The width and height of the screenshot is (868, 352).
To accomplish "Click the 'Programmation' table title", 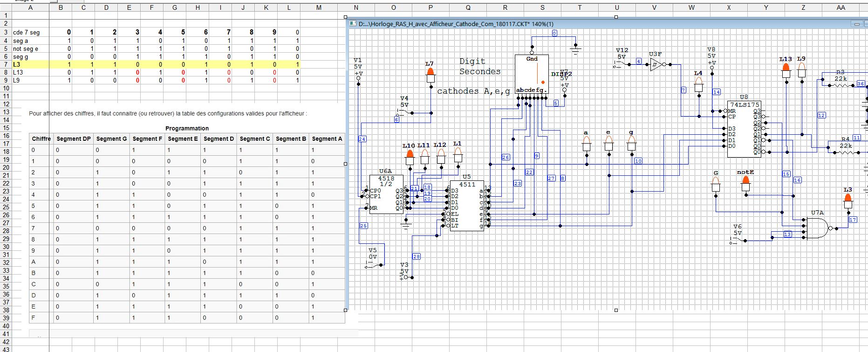I will [x=187, y=129].
